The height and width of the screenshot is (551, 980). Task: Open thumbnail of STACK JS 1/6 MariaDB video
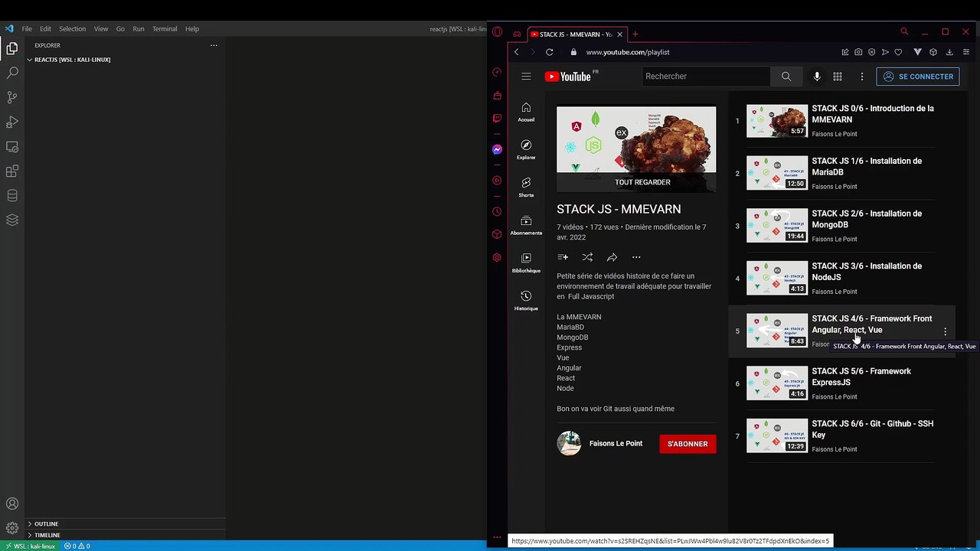(x=777, y=173)
